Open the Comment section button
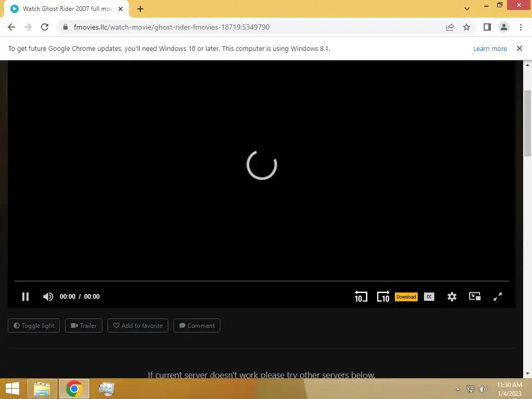Image resolution: width=532 pixels, height=399 pixels. (197, 325)
